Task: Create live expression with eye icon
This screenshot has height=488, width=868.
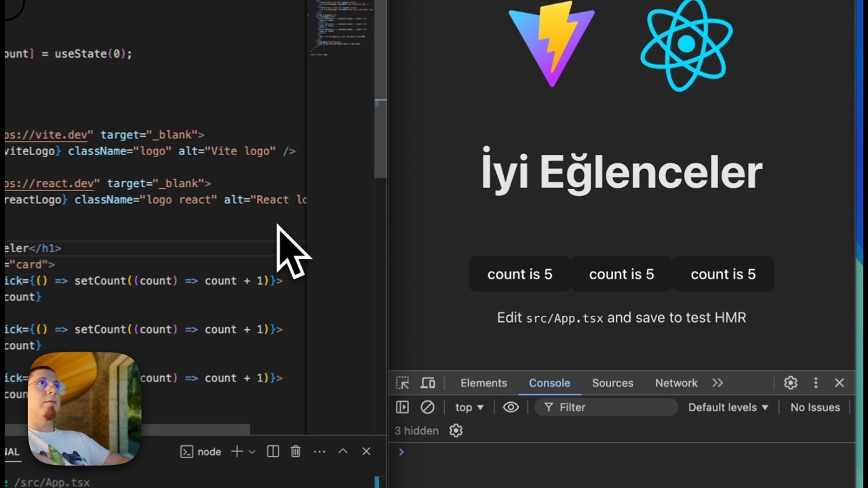Action: 511,407
